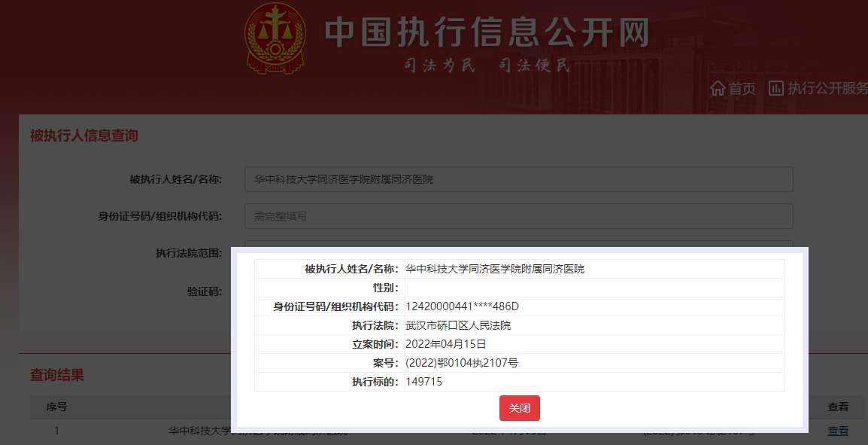This screenshot has width=868, height=445.
Task: Open the 首页 home link
Action: point(742,88)
